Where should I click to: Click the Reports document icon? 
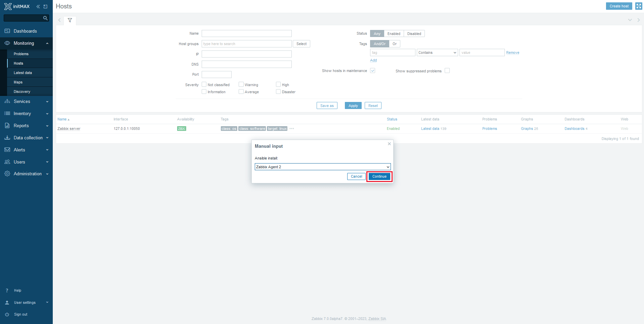click(7, 125)
